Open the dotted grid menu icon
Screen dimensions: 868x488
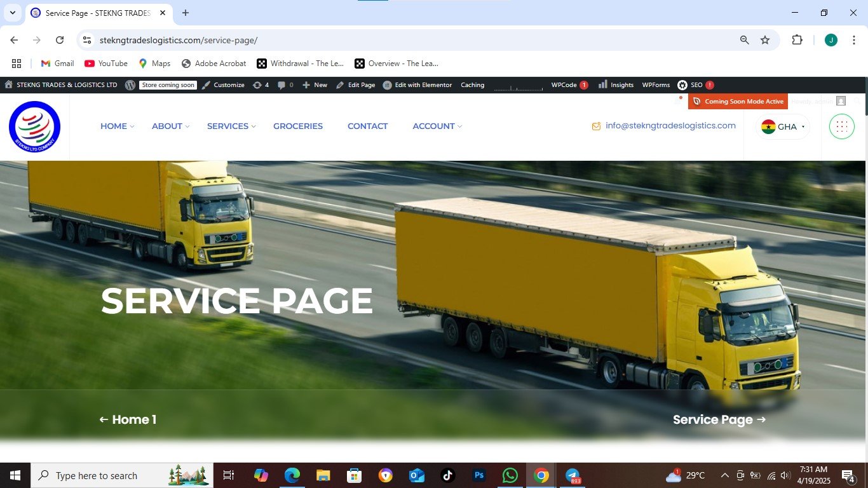tap(841, 126)
